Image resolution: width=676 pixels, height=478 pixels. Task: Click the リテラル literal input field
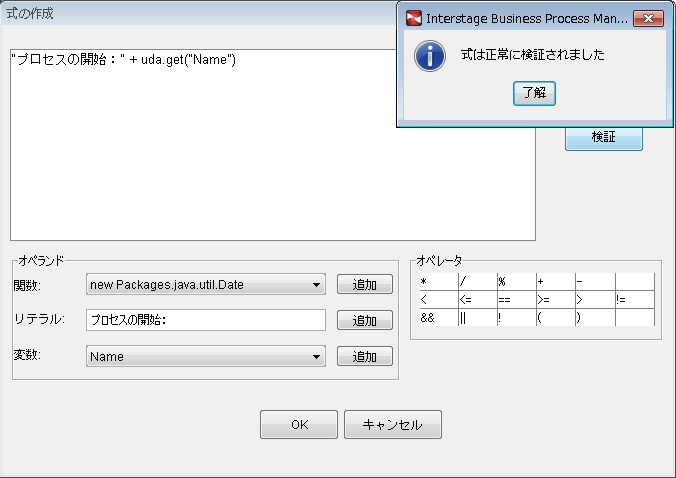click(x=206, y=320)
